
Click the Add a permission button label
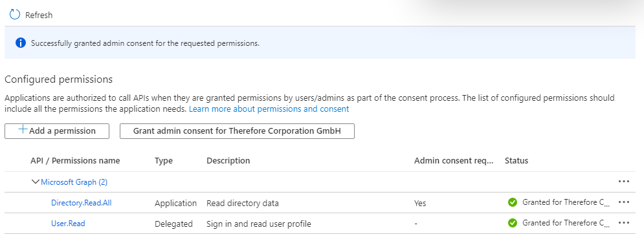click(62, 131)
